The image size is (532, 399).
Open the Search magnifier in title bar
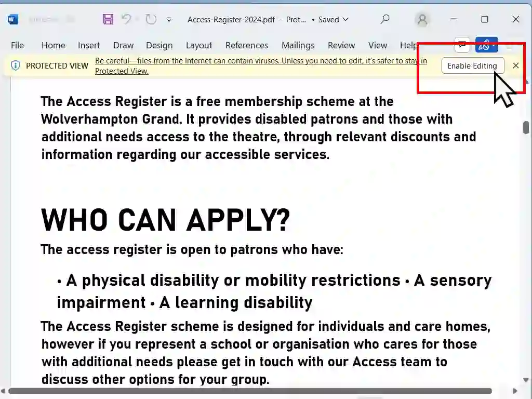point(384,20)
